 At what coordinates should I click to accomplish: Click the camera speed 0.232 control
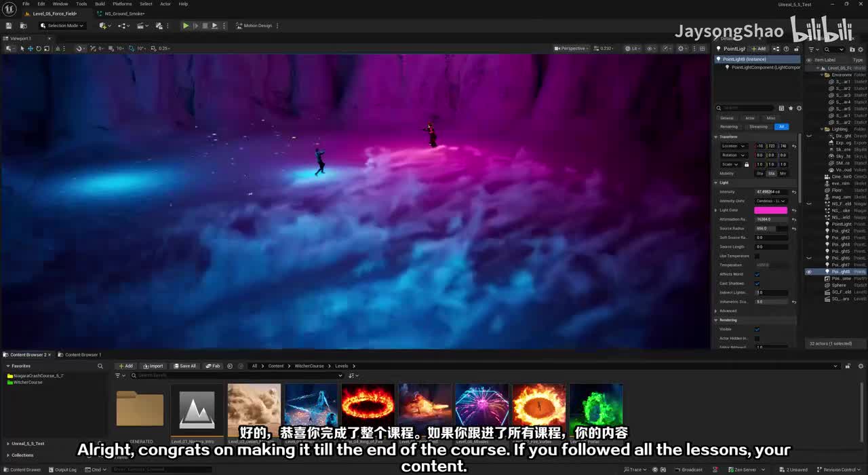click(604, 48)
